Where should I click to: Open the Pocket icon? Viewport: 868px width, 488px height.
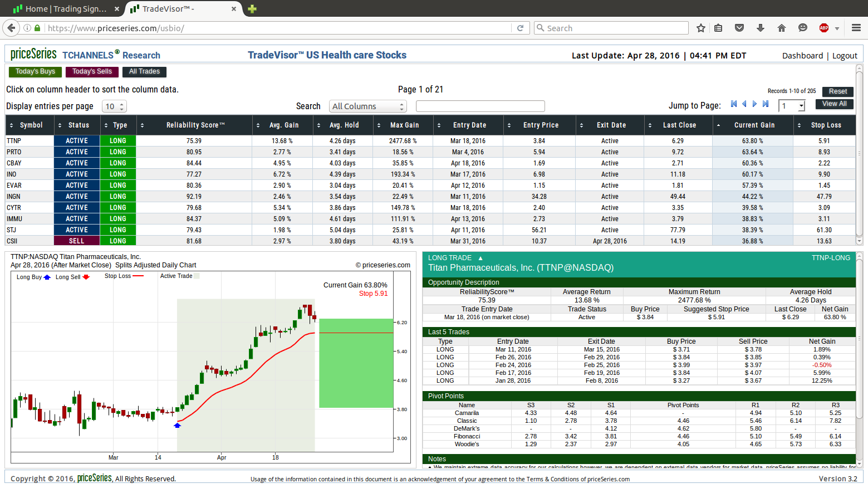(x=739, y=28)
